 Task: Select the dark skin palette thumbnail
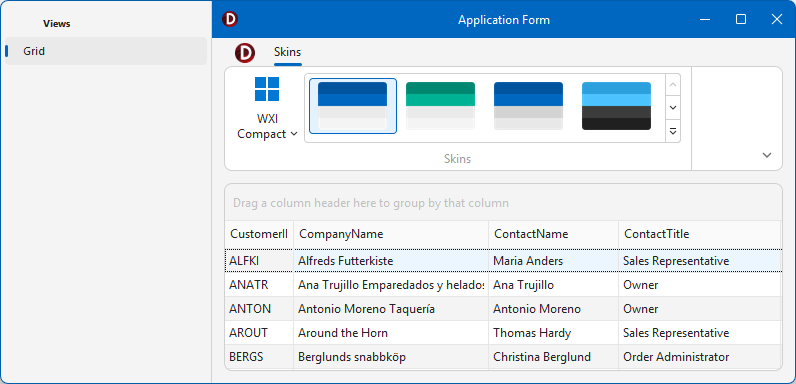tap(616, 106)
